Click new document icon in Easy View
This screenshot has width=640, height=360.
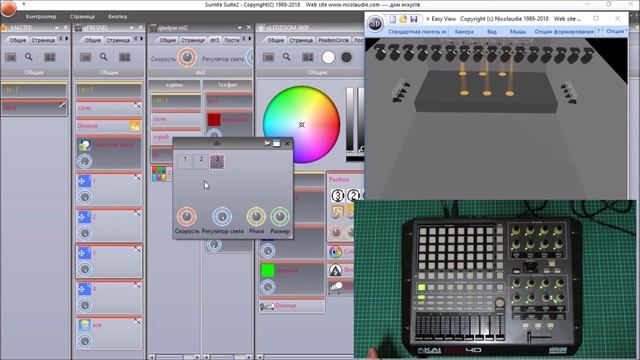point(392,19)
